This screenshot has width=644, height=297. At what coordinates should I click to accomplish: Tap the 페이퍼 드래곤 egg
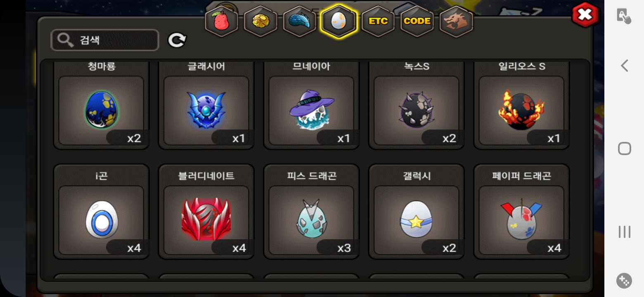pos(521,220)
